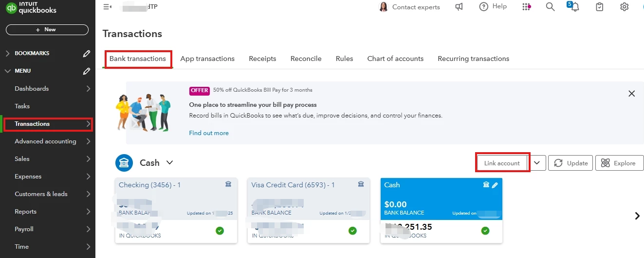Screen dimensions: 644x258
Task: Open the Receipts tab
Action: [x=262, y=59]
